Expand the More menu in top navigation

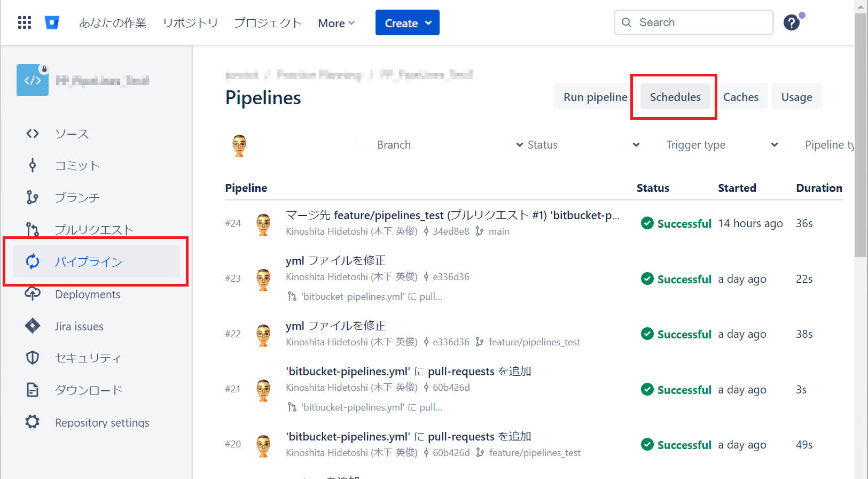pyautogui.click(x=337, y=23)
